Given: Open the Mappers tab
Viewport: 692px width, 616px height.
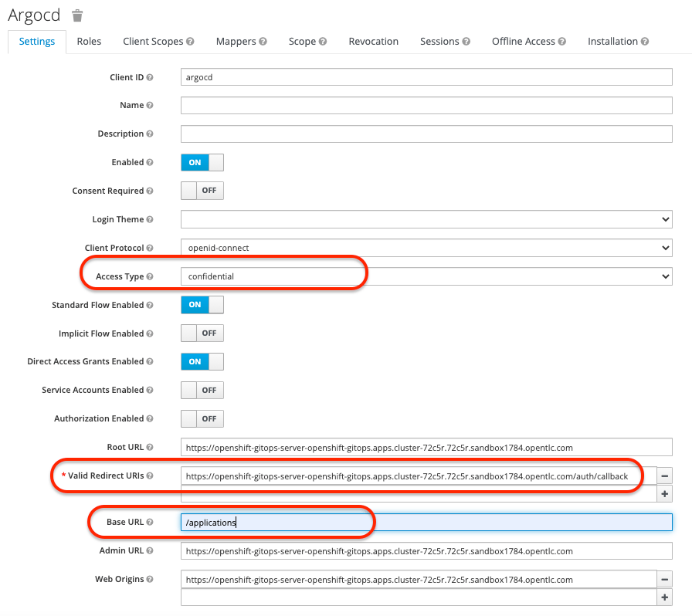Looking at the screenshot, I should 241,42.
